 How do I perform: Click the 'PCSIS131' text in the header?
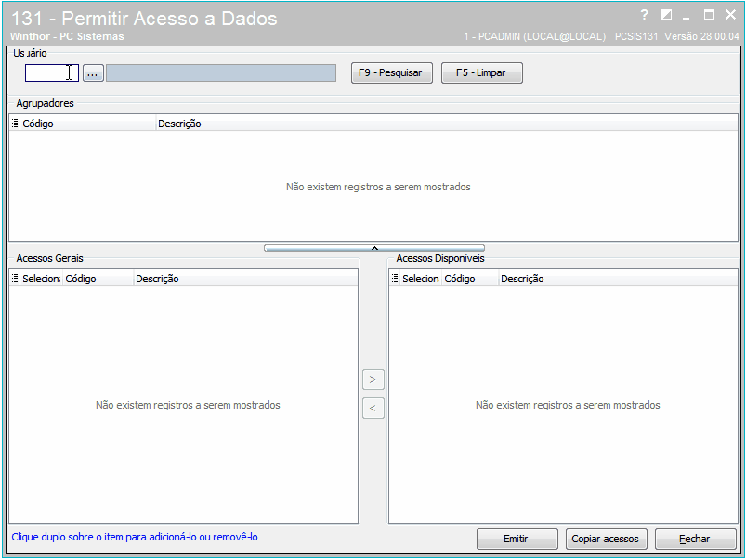(x=636, y=36)
